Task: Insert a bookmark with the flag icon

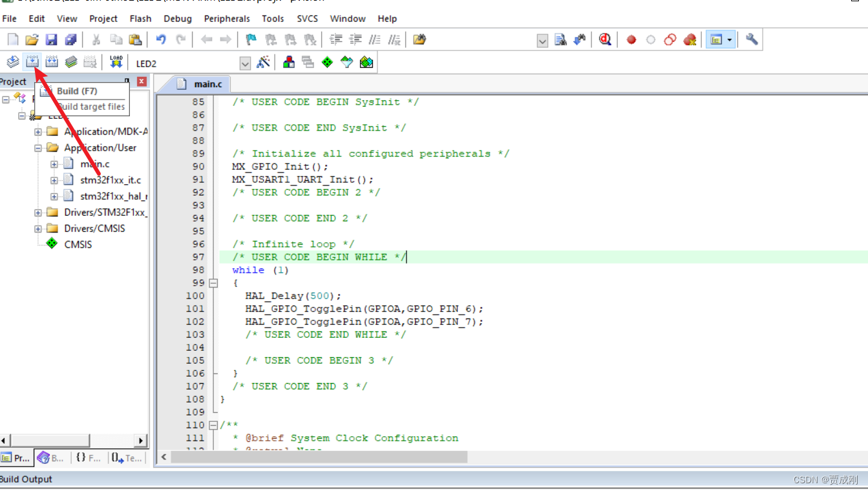Action: point(251,39)
